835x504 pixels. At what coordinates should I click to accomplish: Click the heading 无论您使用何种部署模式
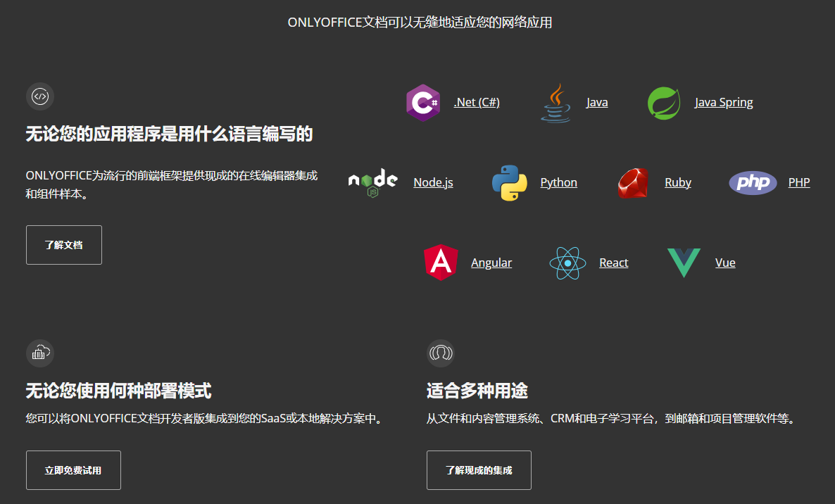(118, 391)
